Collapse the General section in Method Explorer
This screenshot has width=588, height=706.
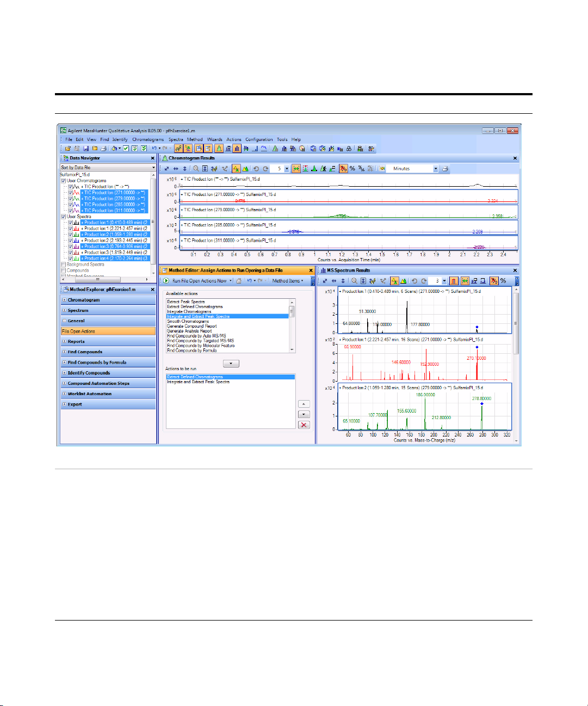click(x=64, y=321)
